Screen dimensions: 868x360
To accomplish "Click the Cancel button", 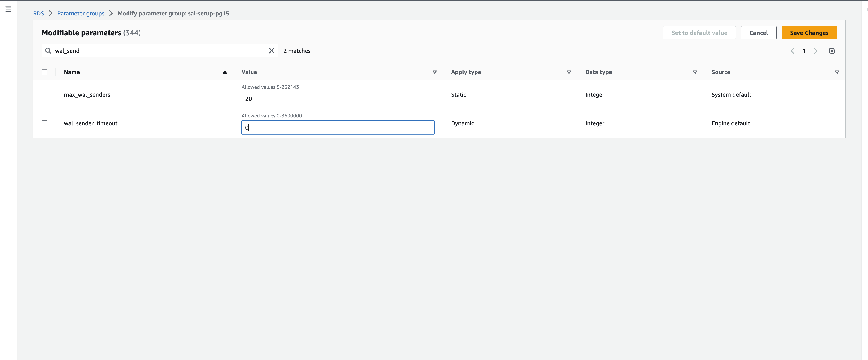I will [x=758, y=33].
